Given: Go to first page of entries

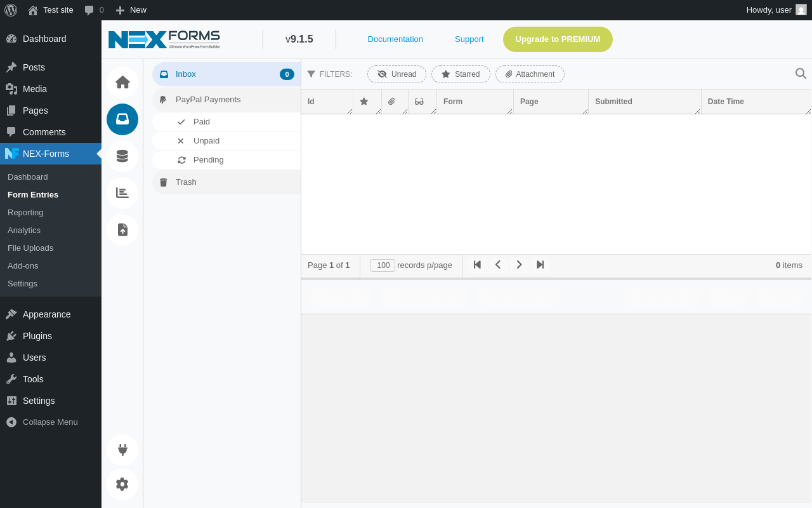Looking at the screenshot, I should pos(477,265).
